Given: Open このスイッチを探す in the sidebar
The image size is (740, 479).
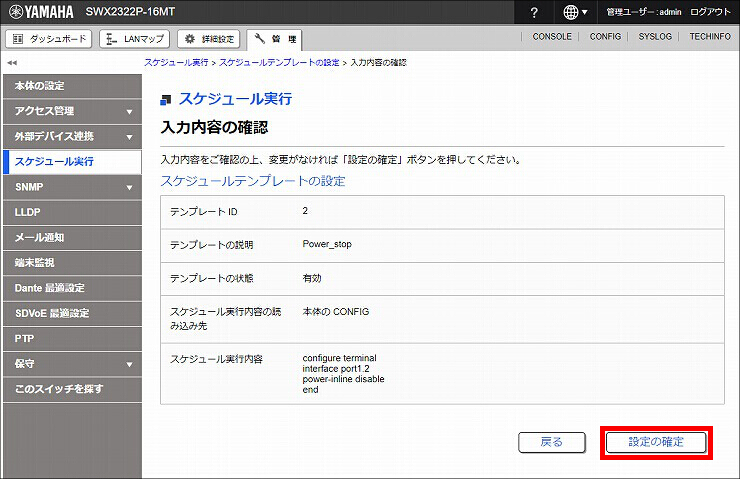Looking at the screenshot, I should [x=72, y=389].
